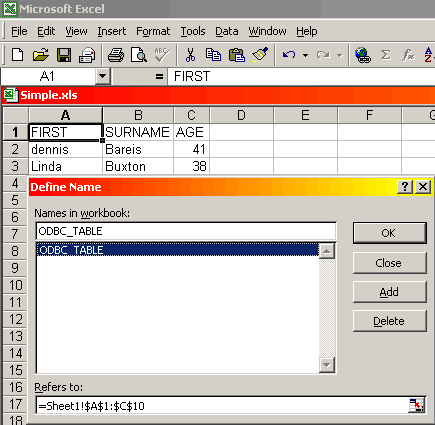Click the Sort Ascending A-Z icon
435x425 pixels.
(429, 55)
